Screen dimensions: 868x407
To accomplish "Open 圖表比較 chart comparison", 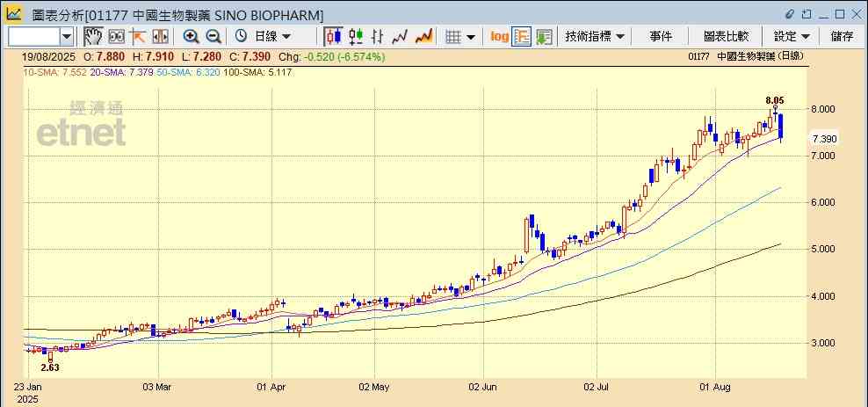I will pyautogui.click(x=727, y=37).
